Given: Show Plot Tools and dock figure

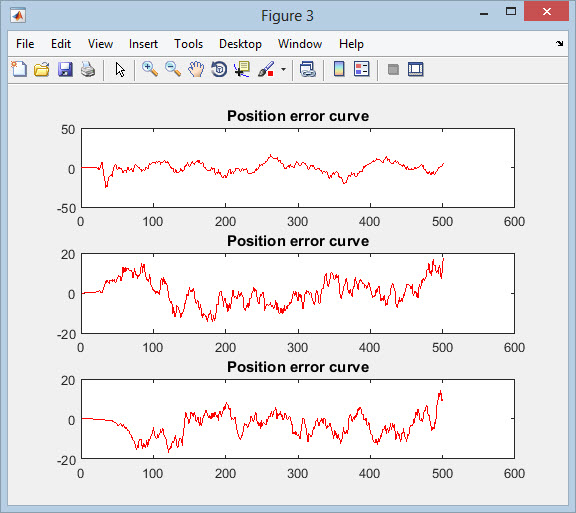Looking at the screenshot, I should click(x=415, y=69).
